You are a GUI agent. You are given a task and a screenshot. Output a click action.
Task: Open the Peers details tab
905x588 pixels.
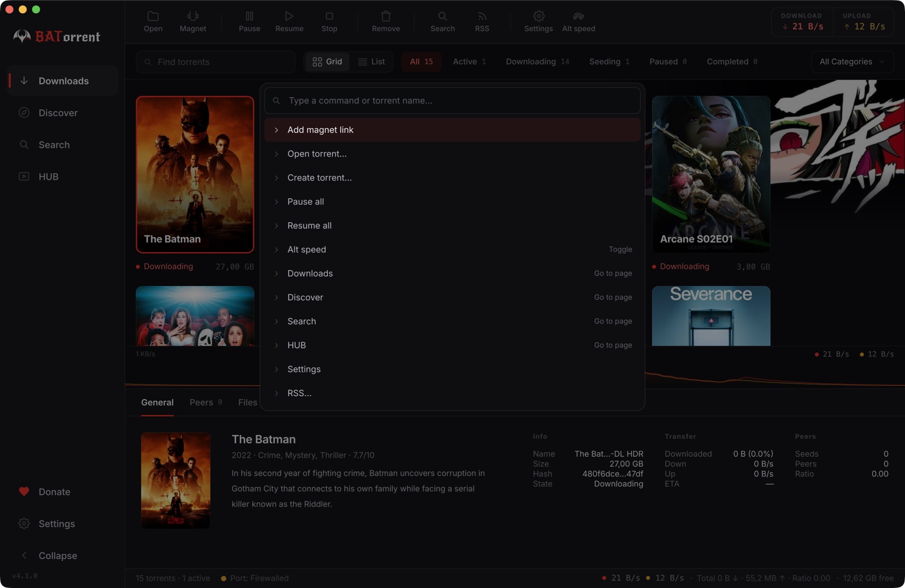click(x=206, y=403)
